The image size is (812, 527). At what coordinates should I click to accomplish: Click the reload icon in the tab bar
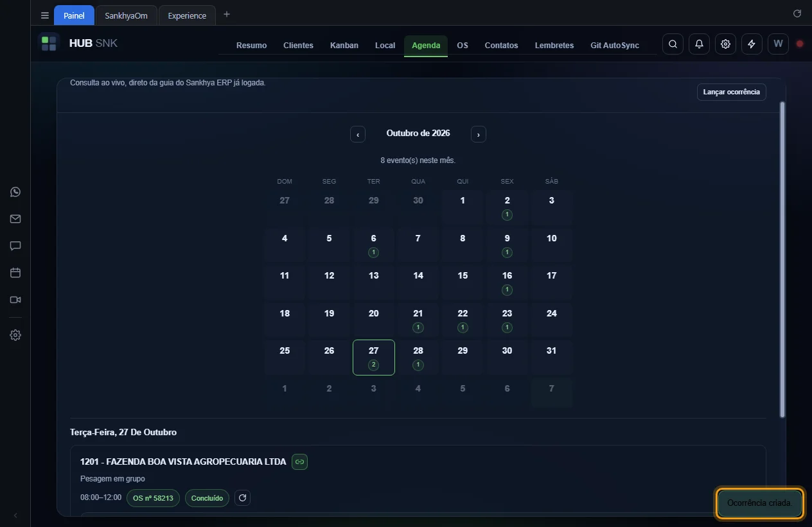(797, 13)
